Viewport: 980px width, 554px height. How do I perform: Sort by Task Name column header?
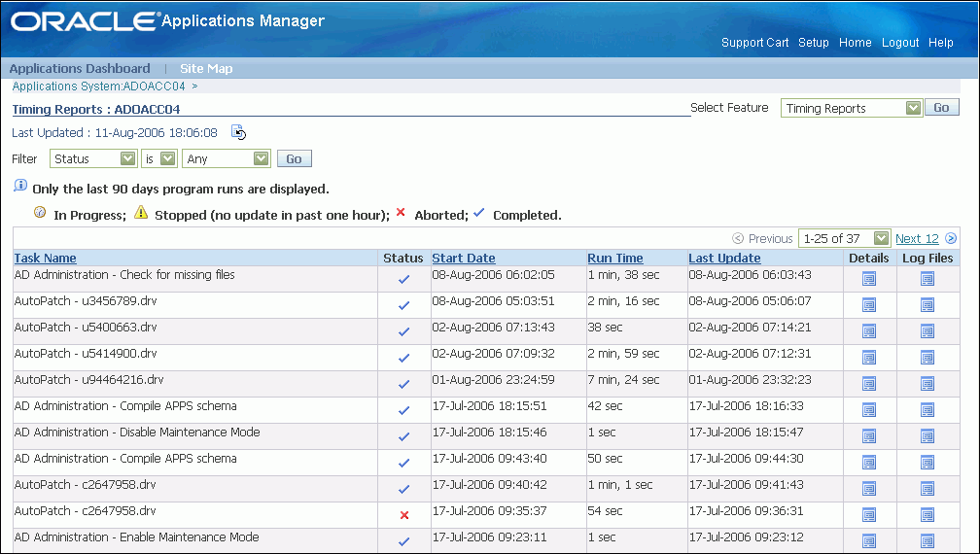pos(46,258)
